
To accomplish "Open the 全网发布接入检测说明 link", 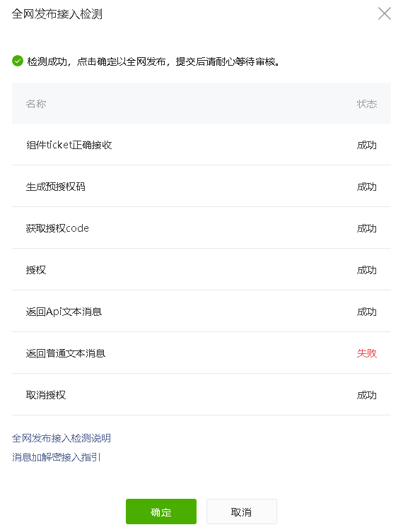I will (62, 438).
